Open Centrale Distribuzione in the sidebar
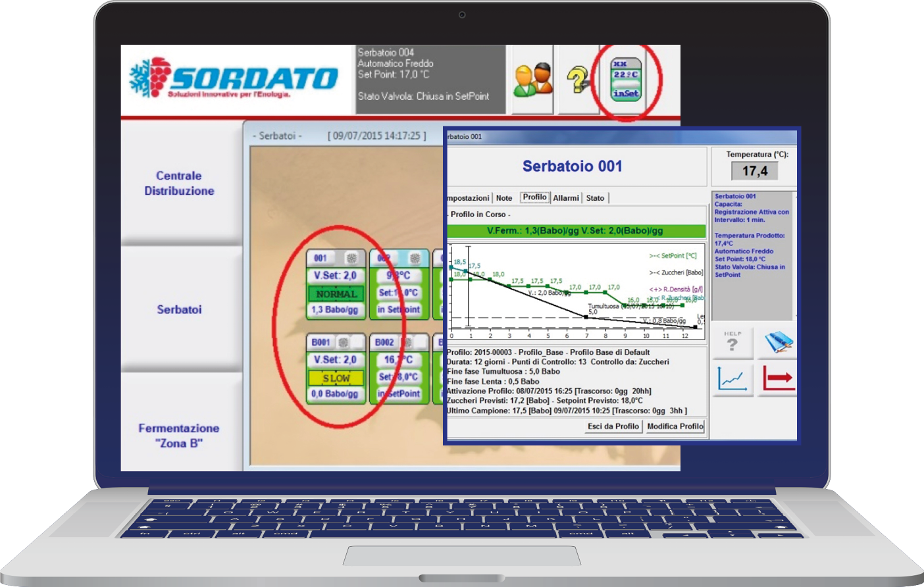Screen dimensions: 924x587 179,184
